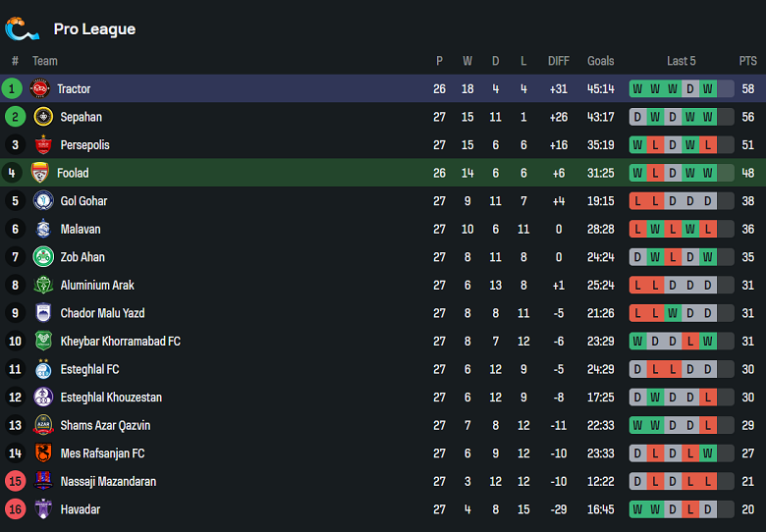Click the Pro League title
This screenshot has height=532, width=766.
[94, 29]
